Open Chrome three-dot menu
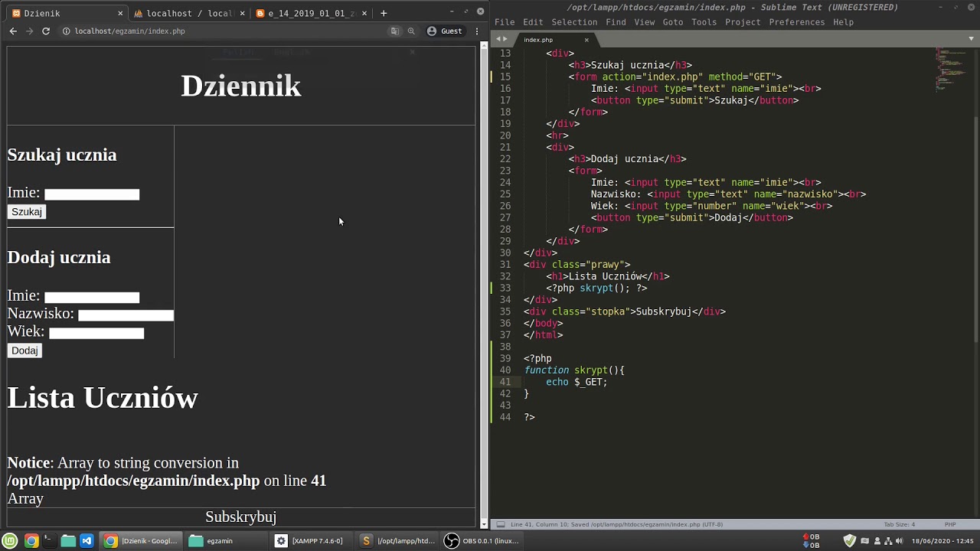This screenshot has width=980, height=551. pyautogui.click(x=477, y=31)
